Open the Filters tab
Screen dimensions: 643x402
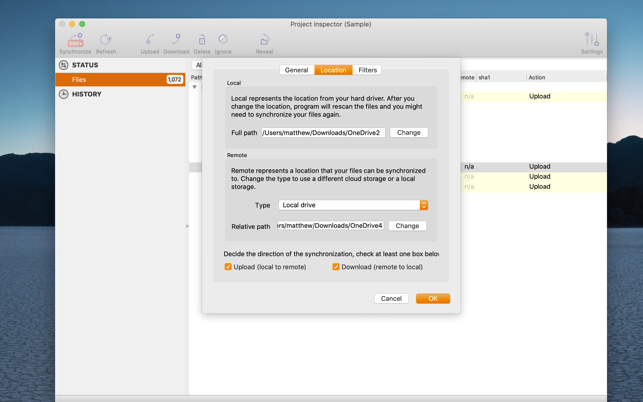point(367,70)
